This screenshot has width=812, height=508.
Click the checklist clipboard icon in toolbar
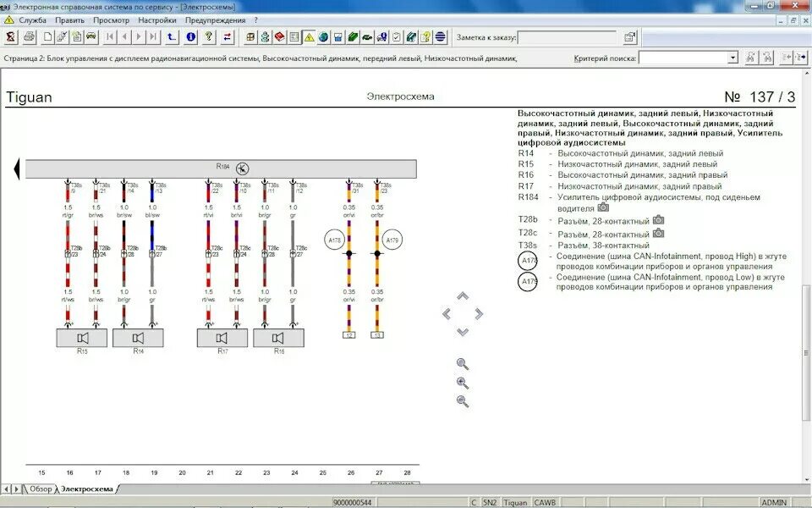[396, 36]
